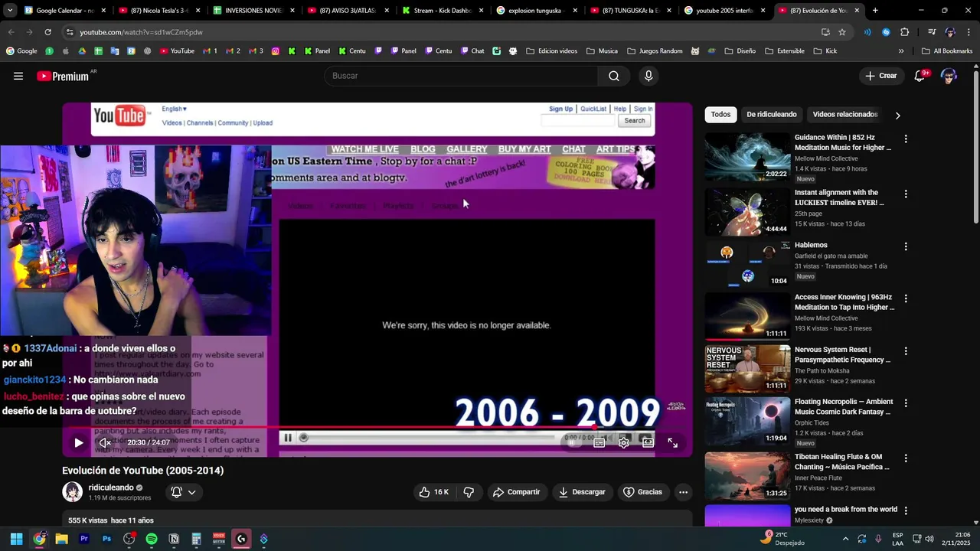
Task: Open YouTube notifications bell
Action: [x=920, y=76]
